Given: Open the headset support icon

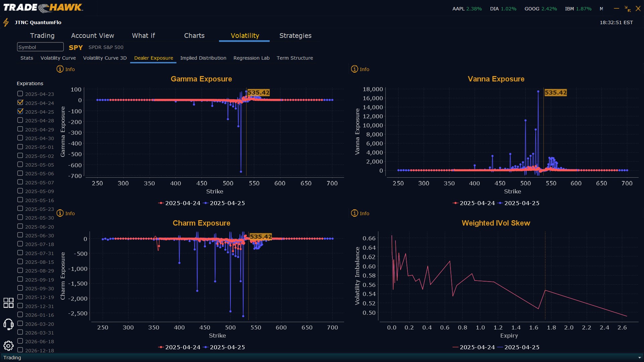Looking at the screenshot, I should (8, 324).
